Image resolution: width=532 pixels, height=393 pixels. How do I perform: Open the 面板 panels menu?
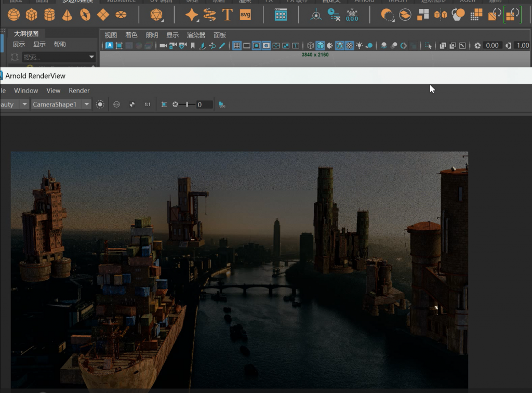coord(220,35)
